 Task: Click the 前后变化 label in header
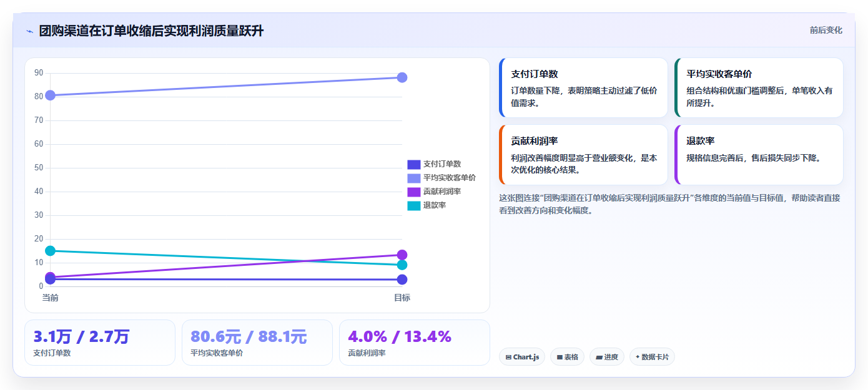[826, 30]
